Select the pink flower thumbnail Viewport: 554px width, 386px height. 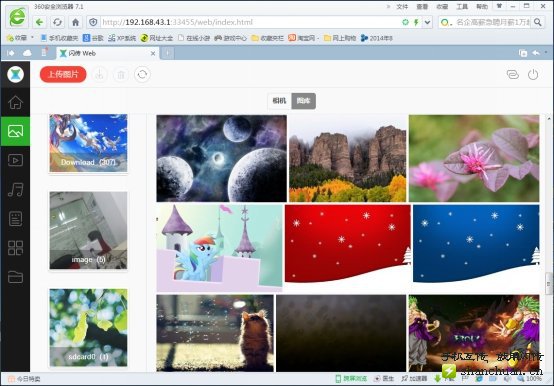pos(474,158)
